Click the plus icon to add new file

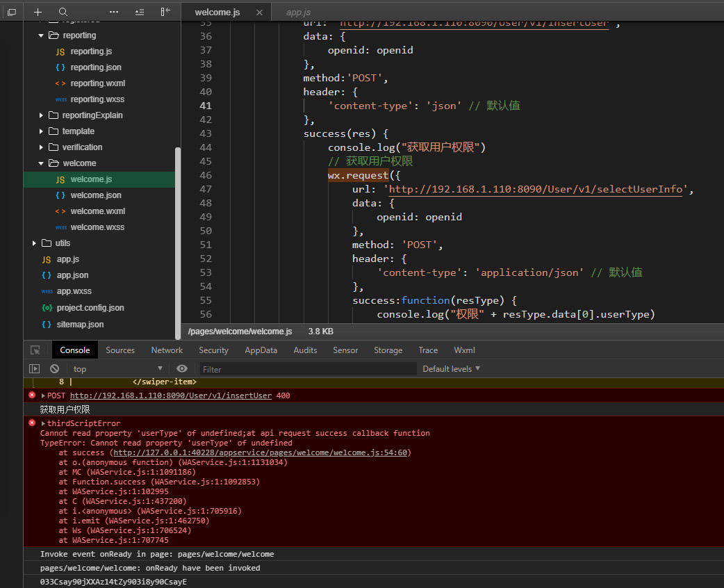[x=38, y=12]
